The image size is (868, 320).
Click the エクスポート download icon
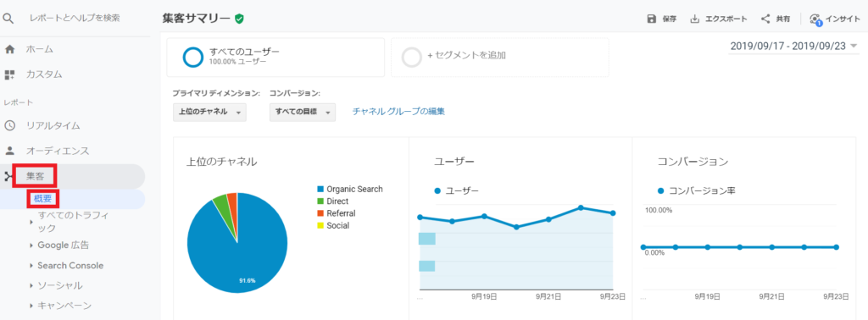[695, 19]
